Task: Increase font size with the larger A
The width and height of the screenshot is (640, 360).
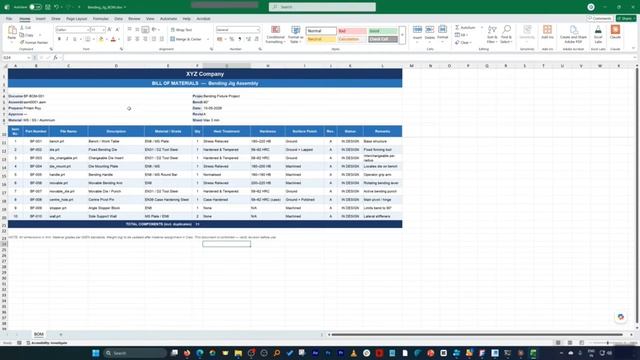Action: tap(110, 30)
